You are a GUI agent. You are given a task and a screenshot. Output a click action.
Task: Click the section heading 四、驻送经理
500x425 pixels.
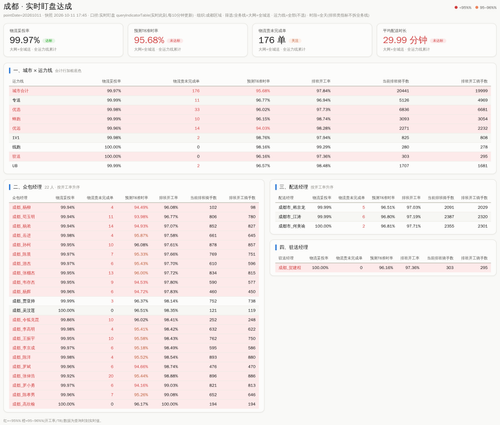pyautogui.click(x=294, y=247)
